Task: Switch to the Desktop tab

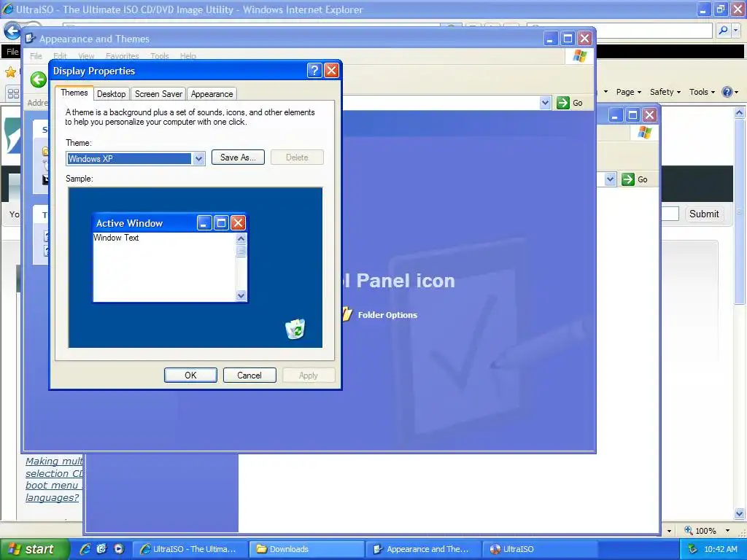Action: 111,94
